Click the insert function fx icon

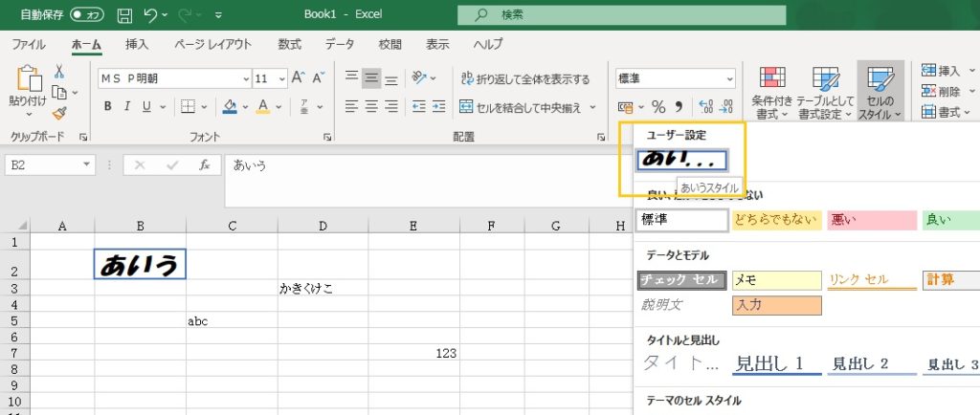204,164
